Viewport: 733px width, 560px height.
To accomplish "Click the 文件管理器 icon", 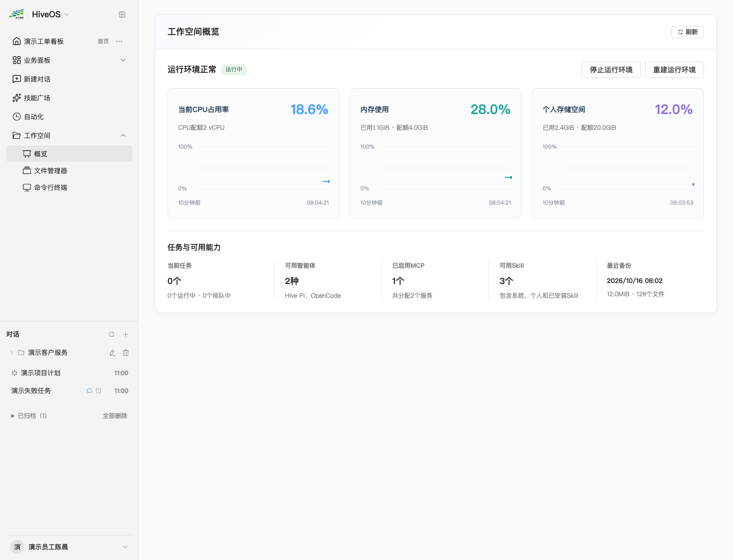I will [27, 171].
